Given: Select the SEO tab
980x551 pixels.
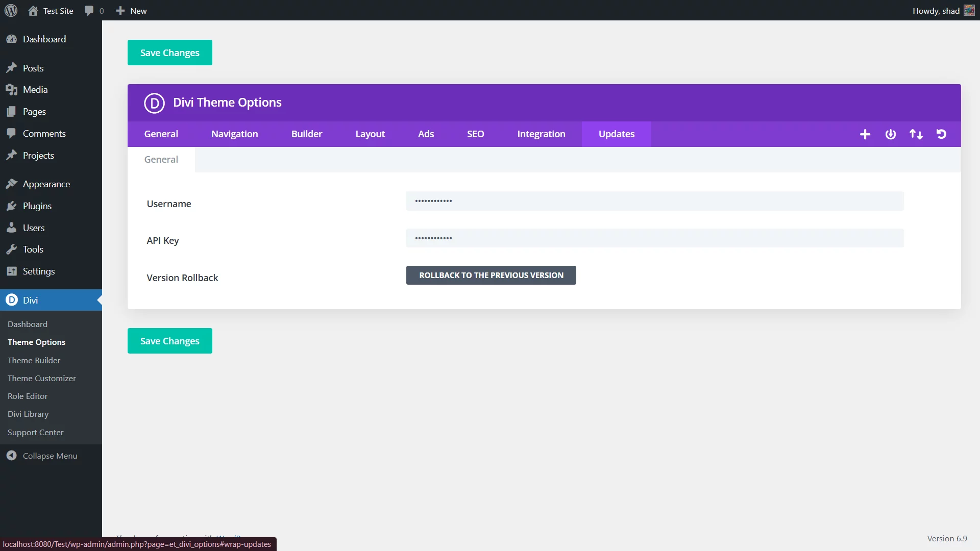Looking at the screenshot, I should (x=475, y=134).
